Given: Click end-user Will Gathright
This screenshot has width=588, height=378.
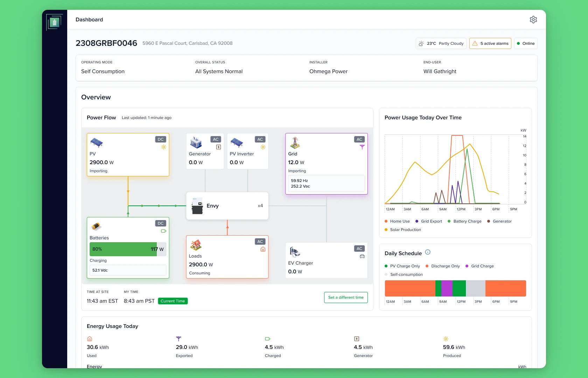Looking at the screenshot, I should click(x=440, y=71).
